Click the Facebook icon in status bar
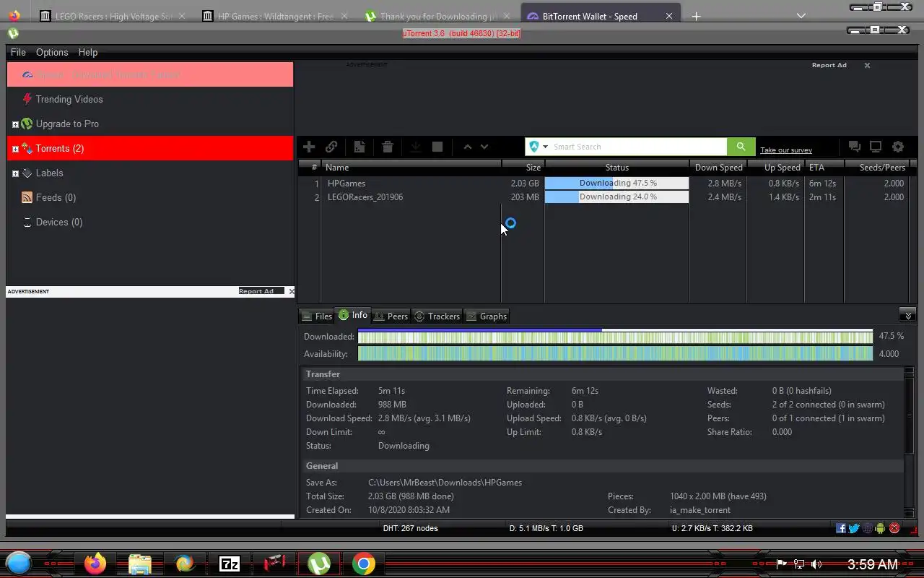Screen dimensions: 924x578 [841, 528]
